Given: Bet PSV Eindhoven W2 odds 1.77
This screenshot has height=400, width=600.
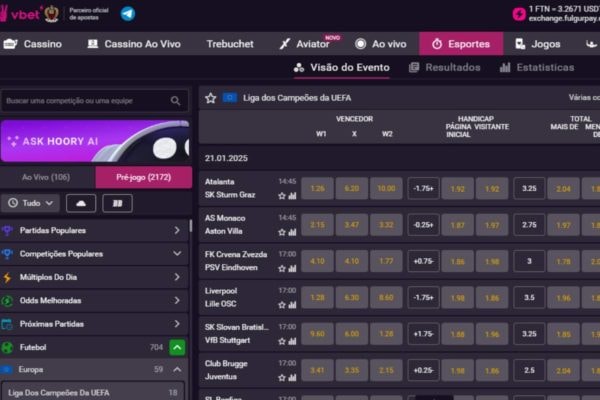Looking at the screenshot, I should click(x=386, y=261).
